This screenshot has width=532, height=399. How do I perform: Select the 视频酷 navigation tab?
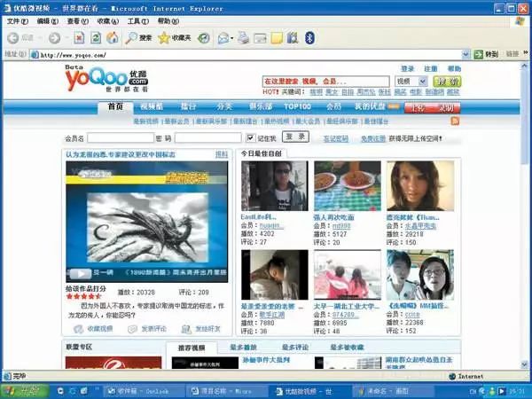(152, 106)
